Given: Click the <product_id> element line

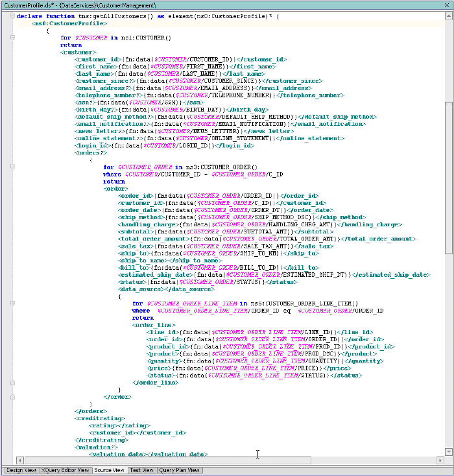Looking at the screenshot, I should tap(270, 347).
